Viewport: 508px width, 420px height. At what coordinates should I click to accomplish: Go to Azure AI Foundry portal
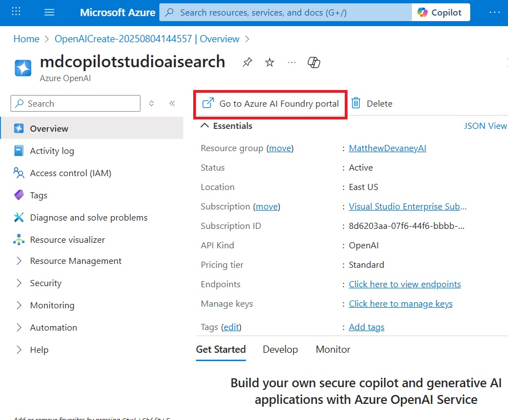click(270, 104)
